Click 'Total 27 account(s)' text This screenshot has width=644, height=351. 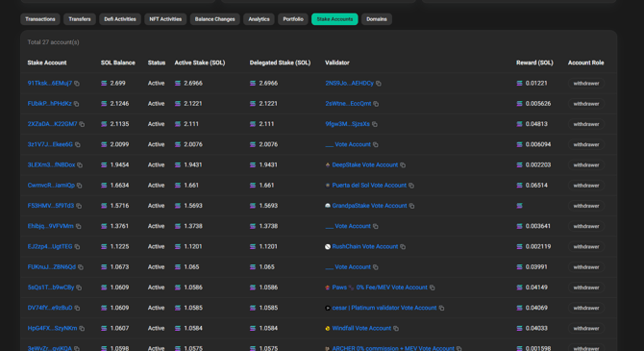(x=54, y=42)
